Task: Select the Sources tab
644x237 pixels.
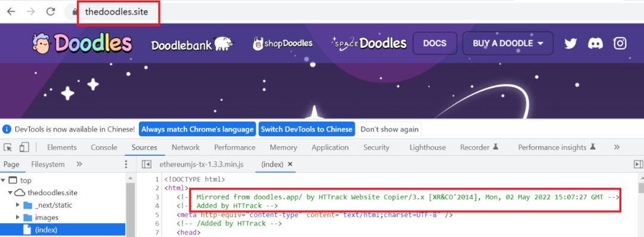Action: tap(144, 147)
